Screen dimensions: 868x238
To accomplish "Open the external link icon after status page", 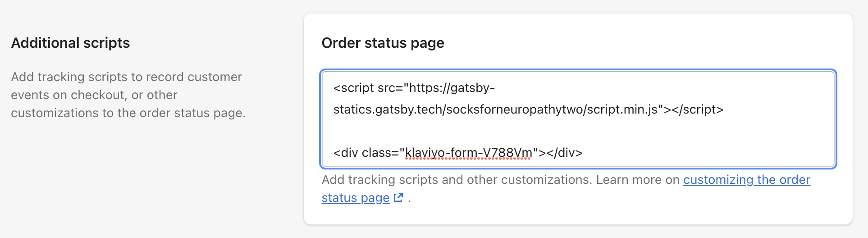I will [x=398, y=197].
